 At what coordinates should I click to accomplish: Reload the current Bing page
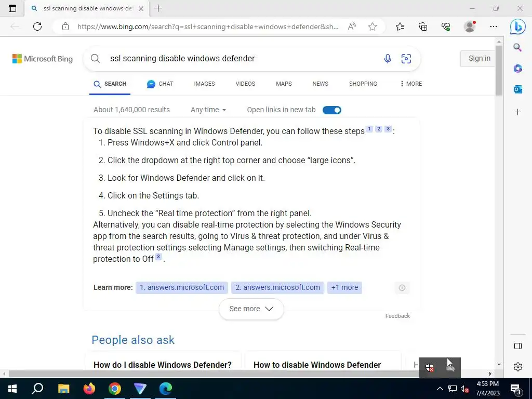pyautogui.click(x=37, y=26)
